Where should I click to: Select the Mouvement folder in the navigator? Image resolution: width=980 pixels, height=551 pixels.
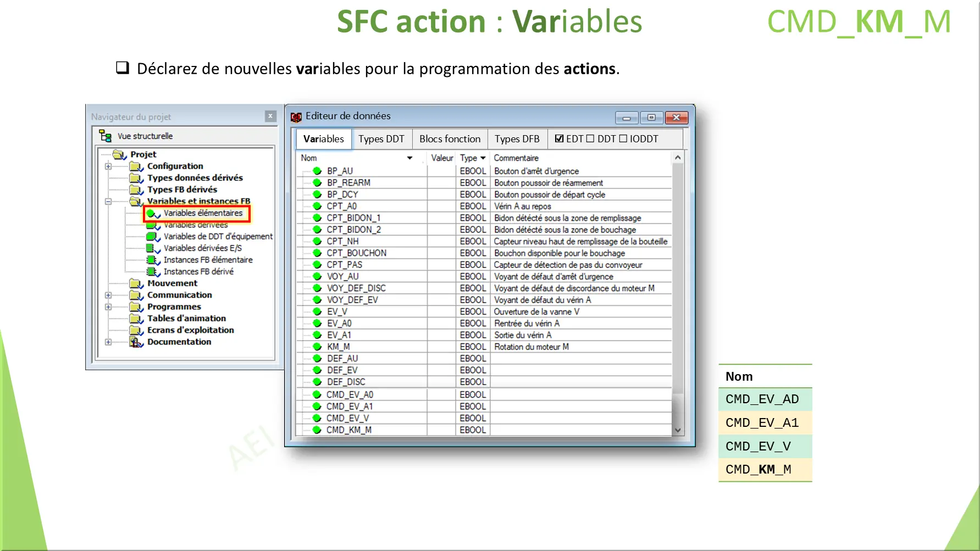click(172, 283)
